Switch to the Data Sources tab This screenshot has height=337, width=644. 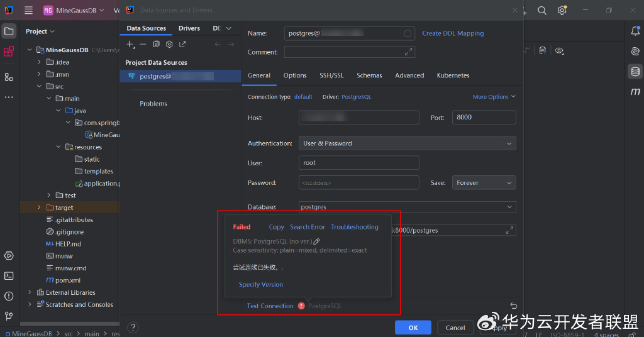pos(146,28)
